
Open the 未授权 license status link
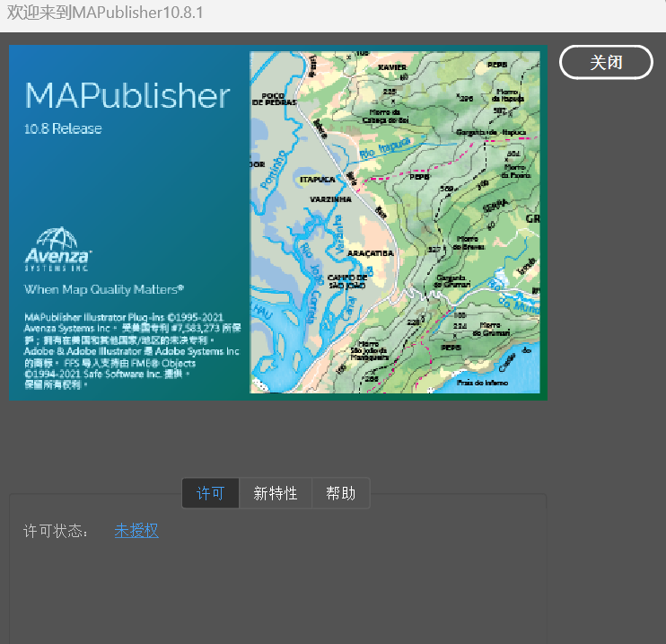[136, 531]
